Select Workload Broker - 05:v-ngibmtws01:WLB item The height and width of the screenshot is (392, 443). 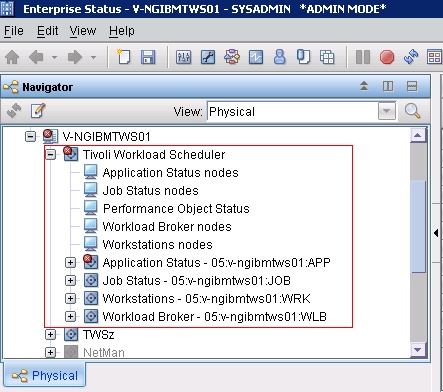[214, 317]
